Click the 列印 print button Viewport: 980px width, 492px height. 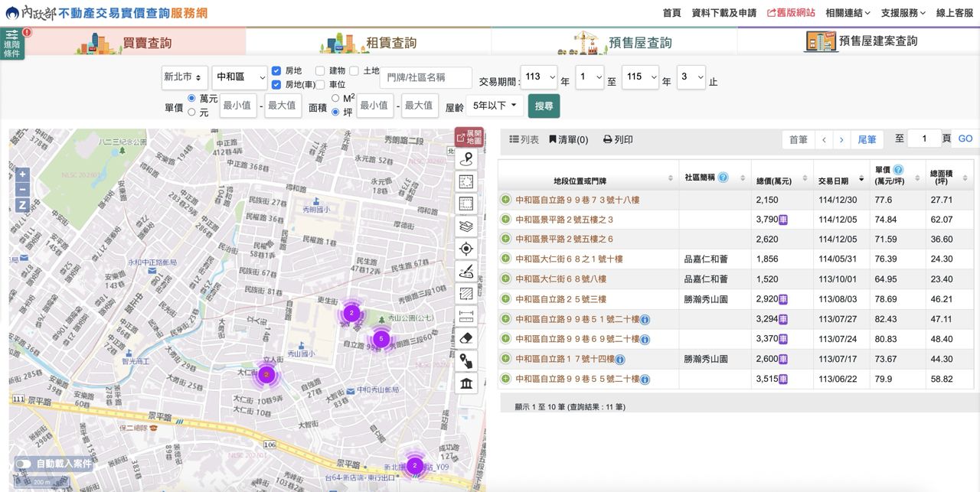click(618, 140)
